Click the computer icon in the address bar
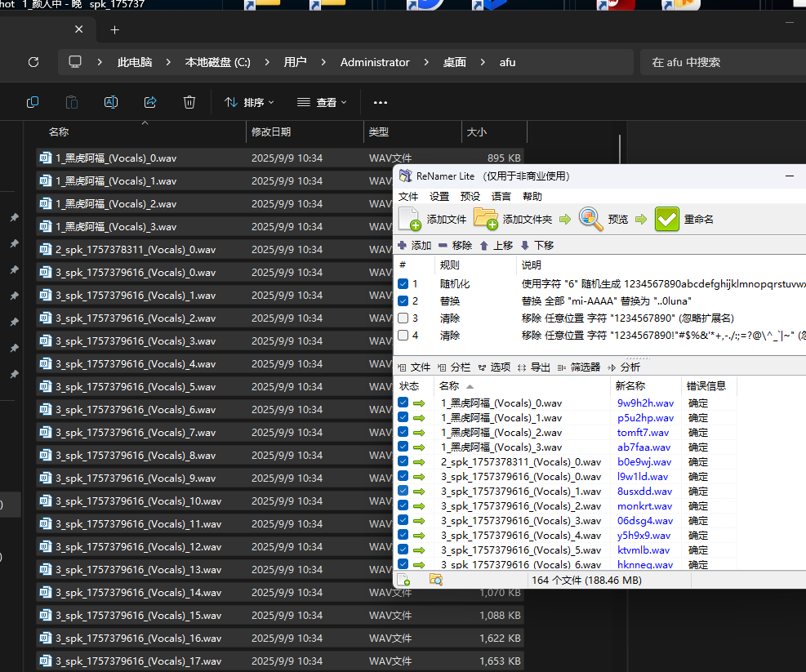Image resolution: width=806 pixels, height=672 pixels. pos(75,62)
